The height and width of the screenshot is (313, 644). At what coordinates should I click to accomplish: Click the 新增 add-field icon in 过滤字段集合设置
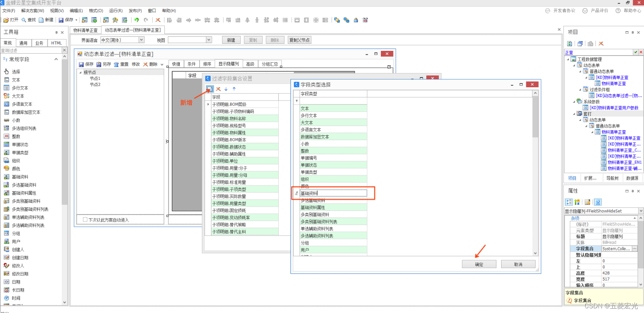click(210, 89)
